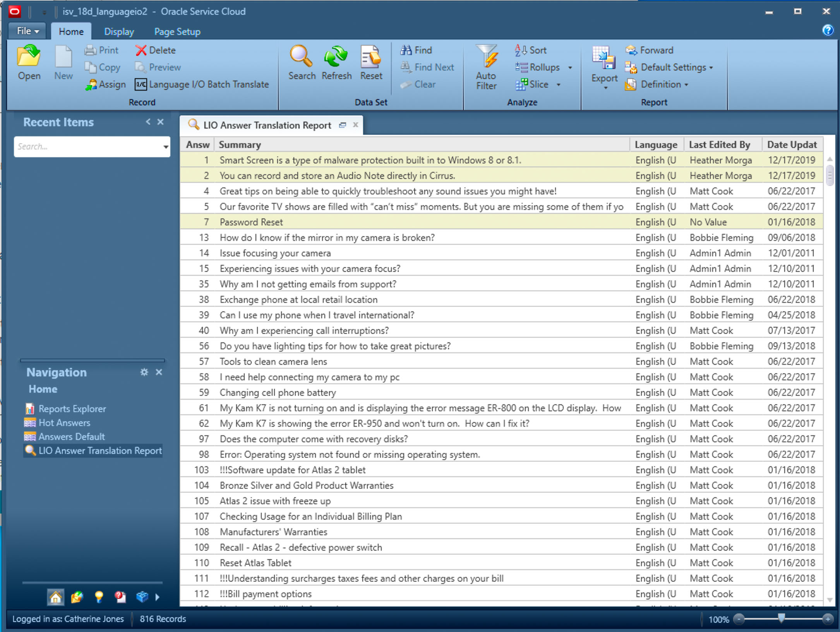Viewport: 840px width, 632px height.
Task: Preview the selected record
Action: [x=158, y=67]
